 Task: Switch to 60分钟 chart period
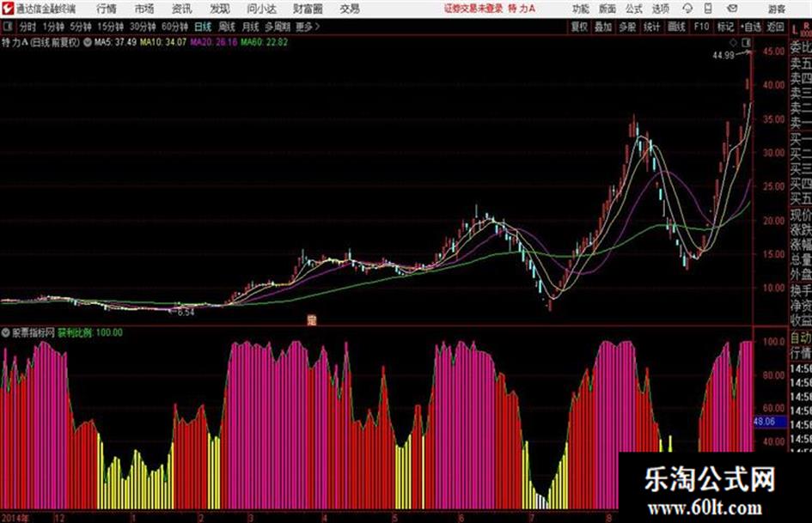tap(174, 27)
